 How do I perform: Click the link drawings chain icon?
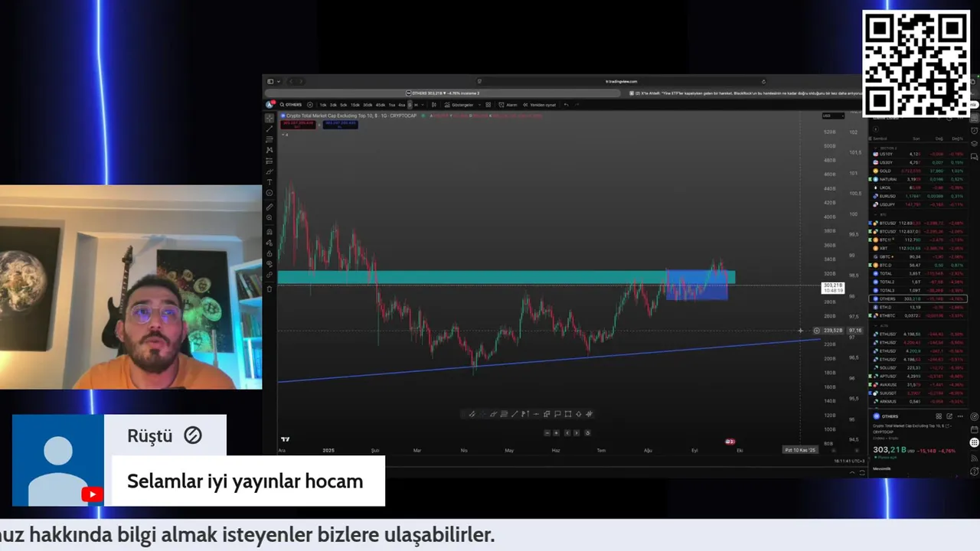pos(269,275)
